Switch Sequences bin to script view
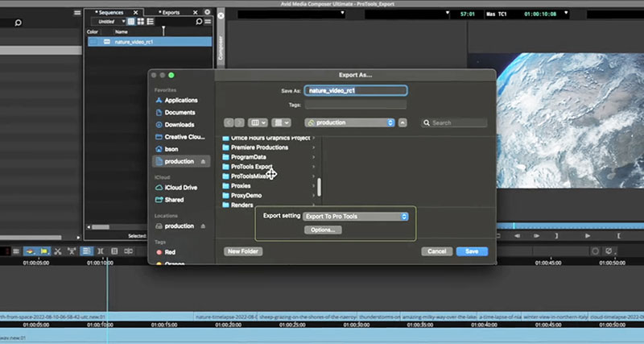The height and width of the screenshot is (344, 644). [151, 22]
